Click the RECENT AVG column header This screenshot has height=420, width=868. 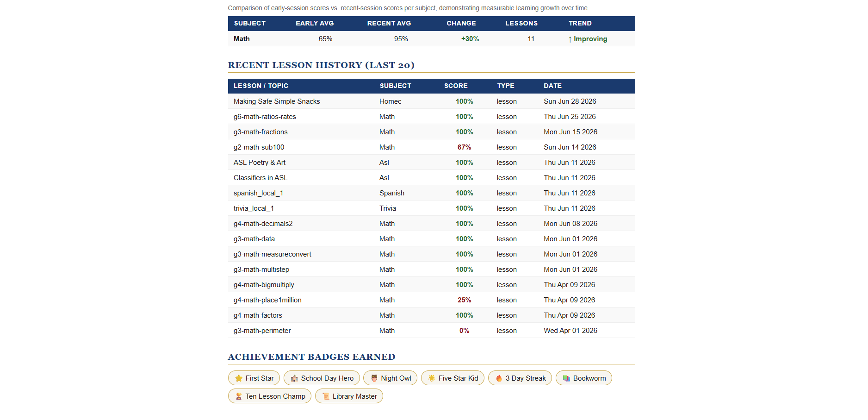point(389,23)
